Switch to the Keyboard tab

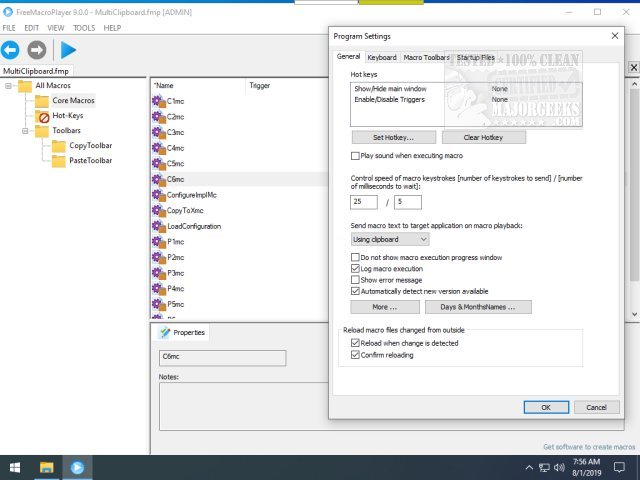pyautogui.click(x=382, y=58)
